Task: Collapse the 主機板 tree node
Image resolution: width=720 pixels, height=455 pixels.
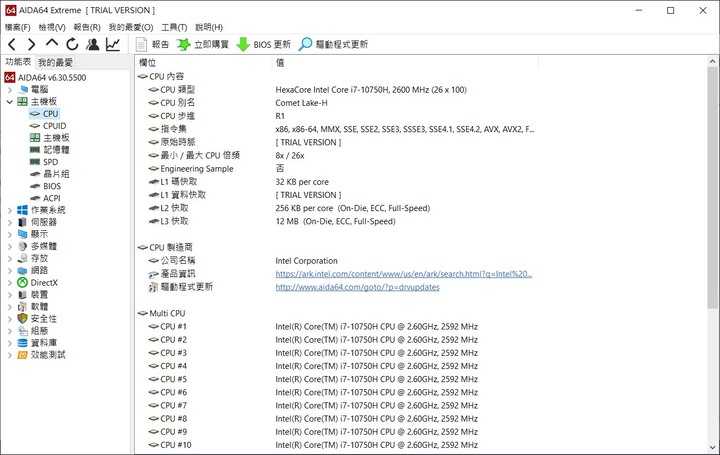Action: 10,101
